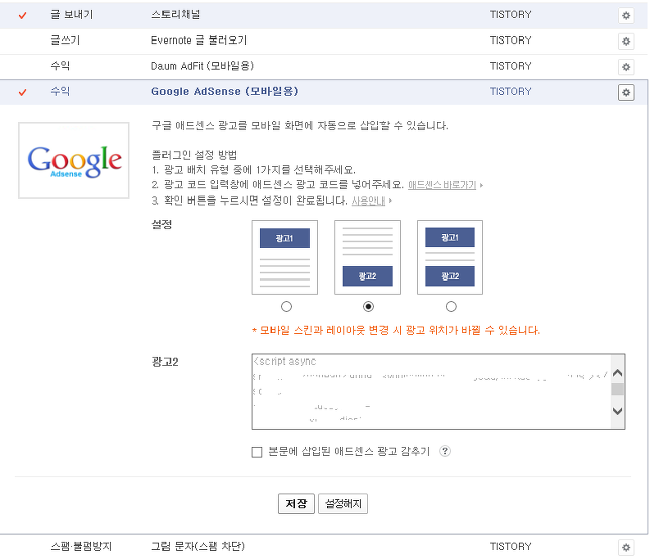Select the top ad (광고1) layout radio
Image resolution: width=650 pixels, height=559 pixels.
(x=286, y=306)
